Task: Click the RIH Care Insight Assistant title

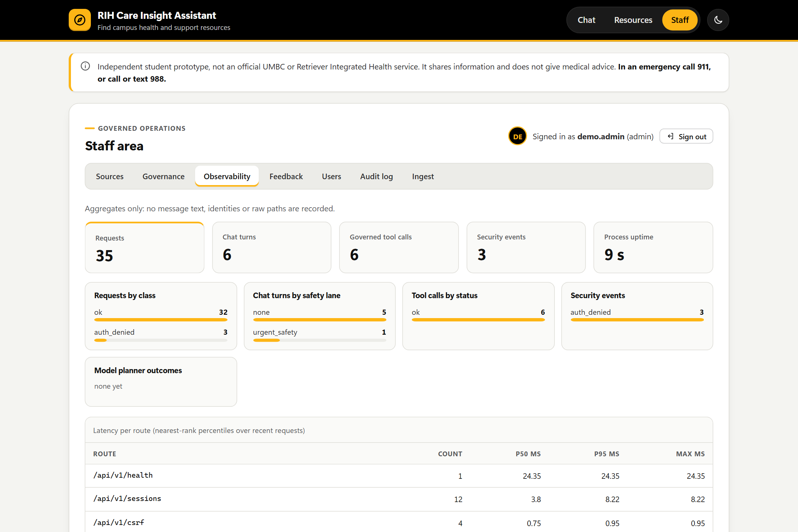Action: tap(157, 15)
